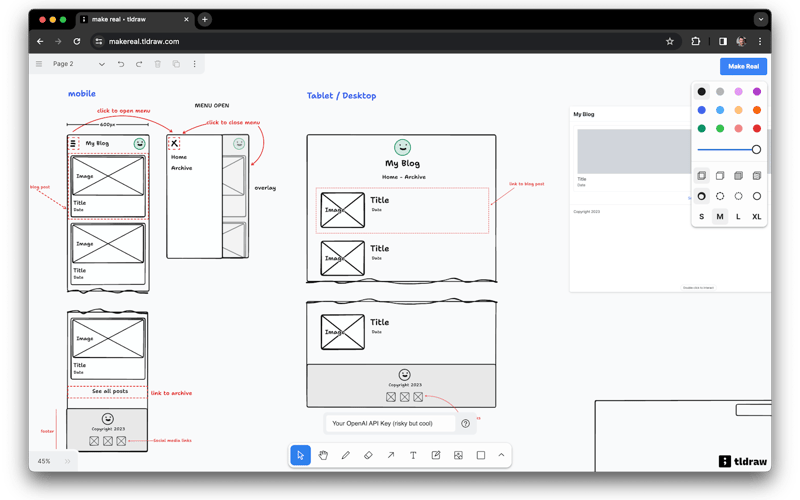Open the three-dot actions menu near Page 2
The height and width of the screenshot is (500, 800).
194,64
